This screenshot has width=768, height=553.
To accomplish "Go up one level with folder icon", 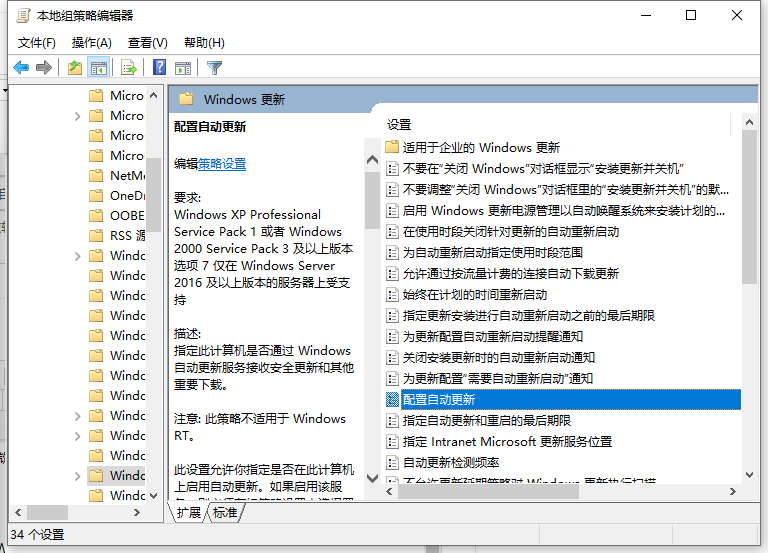I will pyautogui.click(x=75, y=68).
